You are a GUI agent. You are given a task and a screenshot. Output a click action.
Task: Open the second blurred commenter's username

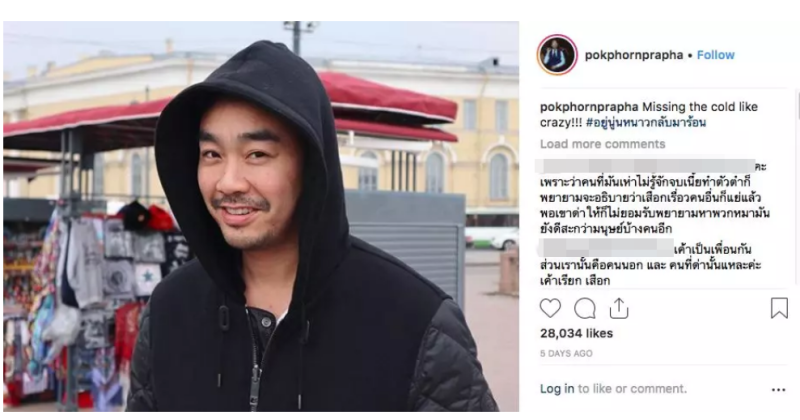tap(605, 249)
